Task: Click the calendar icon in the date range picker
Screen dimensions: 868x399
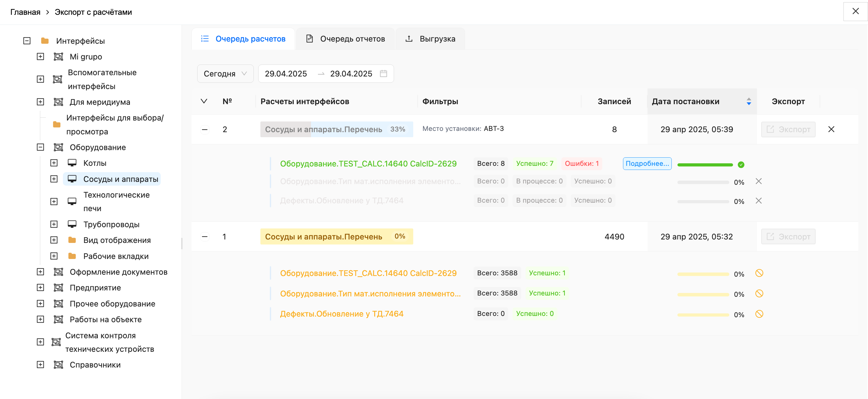Action: click(384, 74)
